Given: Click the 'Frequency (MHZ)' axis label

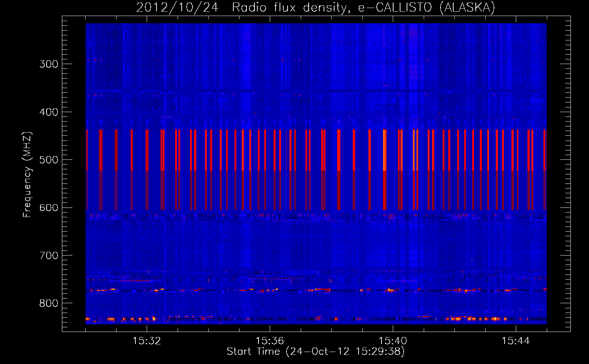Looking at the screenshot, I should pos(27,175).
